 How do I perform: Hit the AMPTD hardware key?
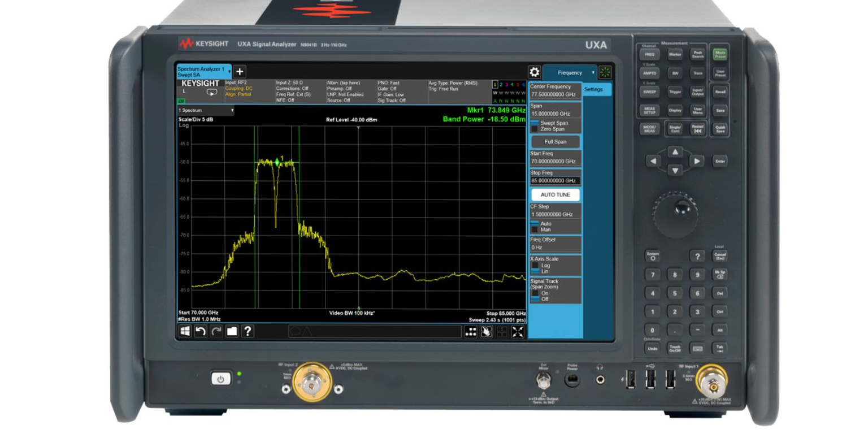coord(650,73)
